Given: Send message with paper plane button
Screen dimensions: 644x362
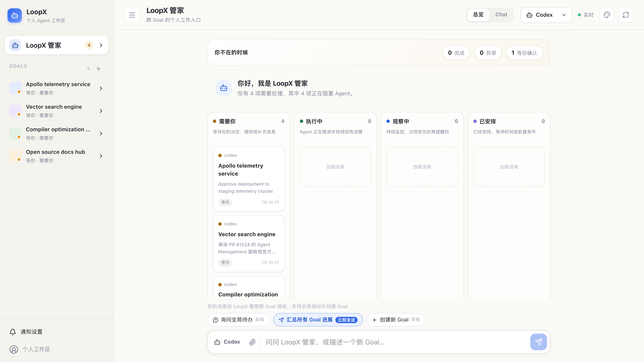Looking at the screenshot, I should coord(538,342).
